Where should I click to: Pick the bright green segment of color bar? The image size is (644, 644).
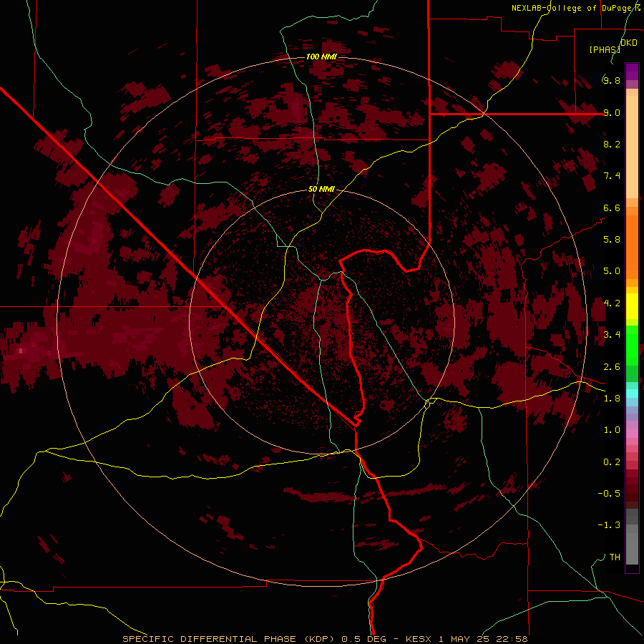tap(632, 346)
